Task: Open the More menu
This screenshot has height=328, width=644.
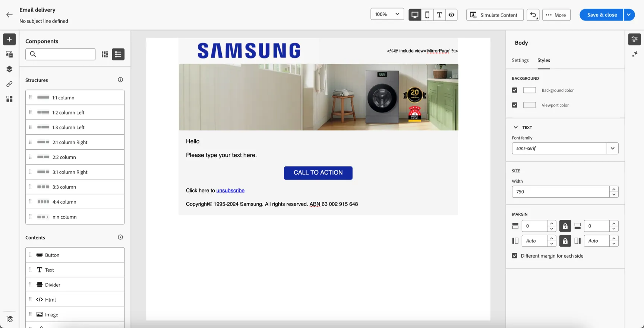Action: [556, 15]
